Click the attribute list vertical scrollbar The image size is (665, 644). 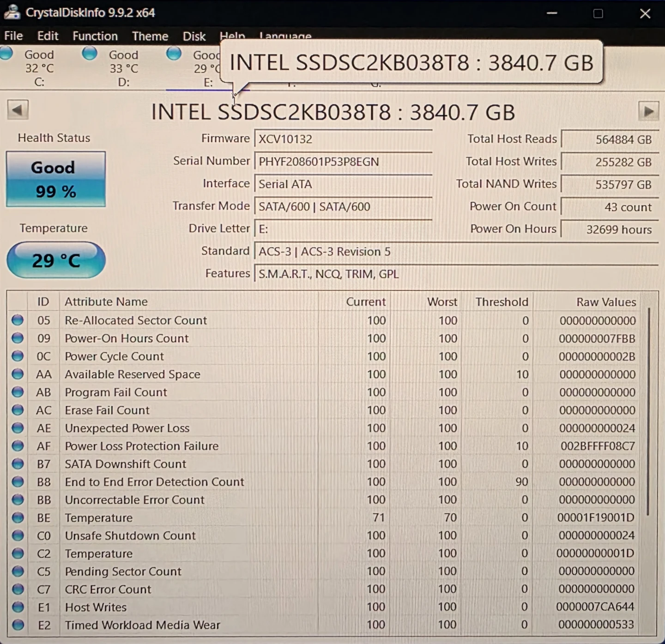point(648,411)
